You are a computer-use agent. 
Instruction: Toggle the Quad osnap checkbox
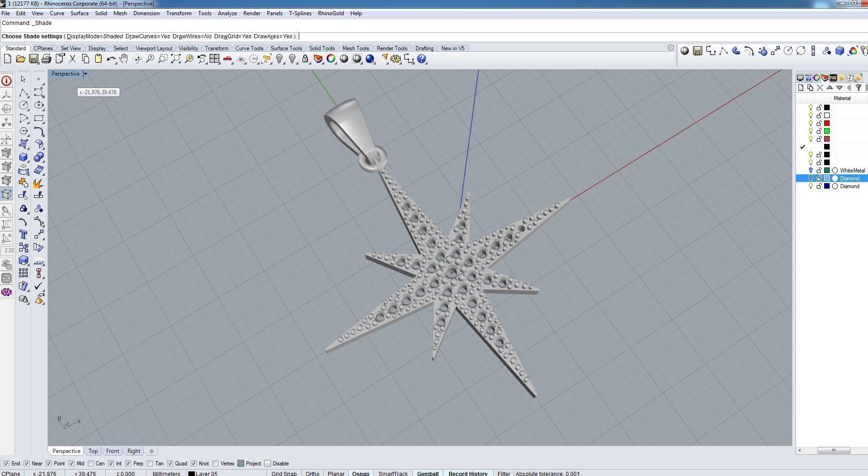(x=170, y=464)
